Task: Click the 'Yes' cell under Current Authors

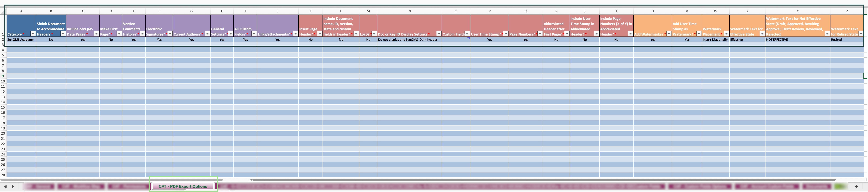Action: [x=191, y=40]
